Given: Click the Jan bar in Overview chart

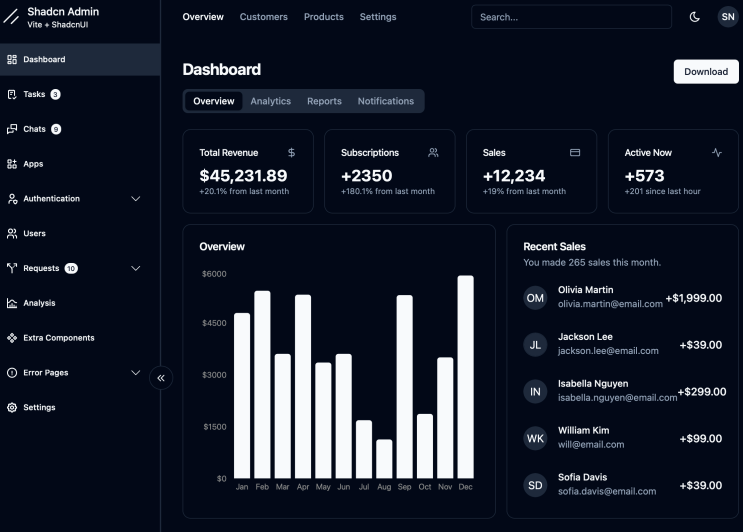Looking at the screenshot, I should [242, 396].
